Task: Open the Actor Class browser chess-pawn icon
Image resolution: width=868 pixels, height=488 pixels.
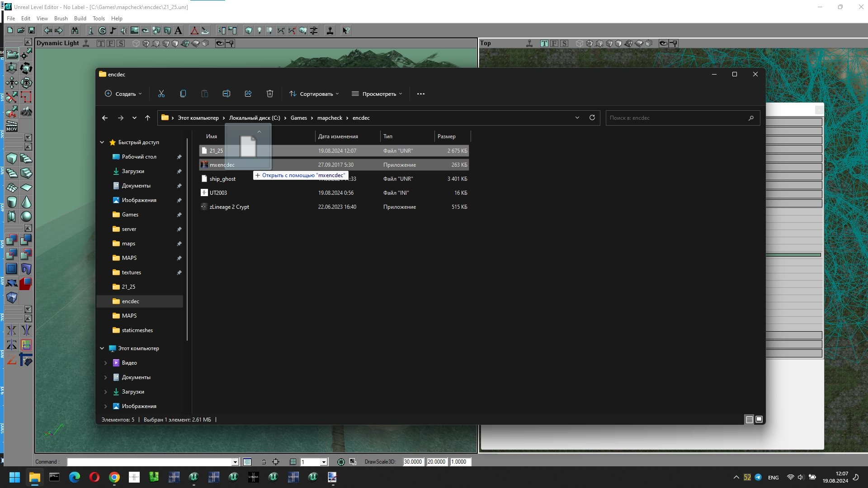Action: (x=91, y=30)
